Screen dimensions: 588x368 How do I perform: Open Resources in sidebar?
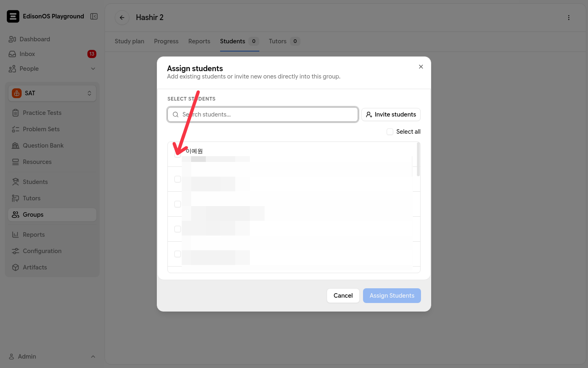52,162
